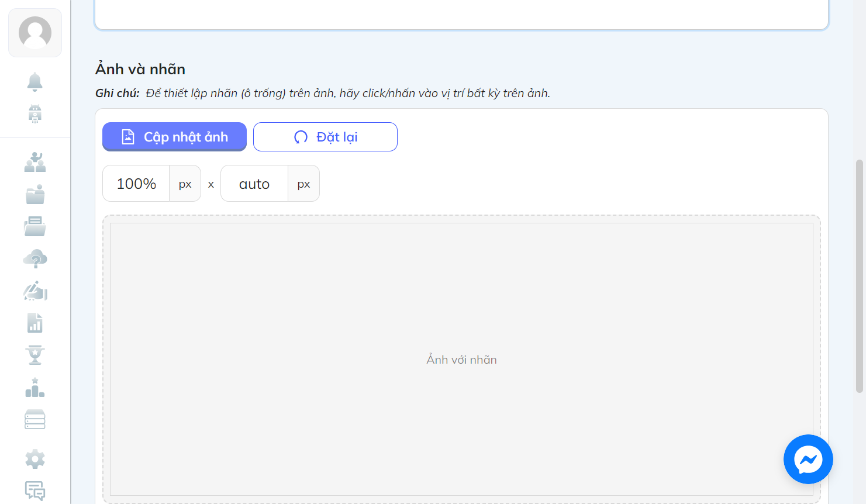
Task: Click the Ảnh và nhãn heading
Action: pyautogui.click(x=140, y=69)
